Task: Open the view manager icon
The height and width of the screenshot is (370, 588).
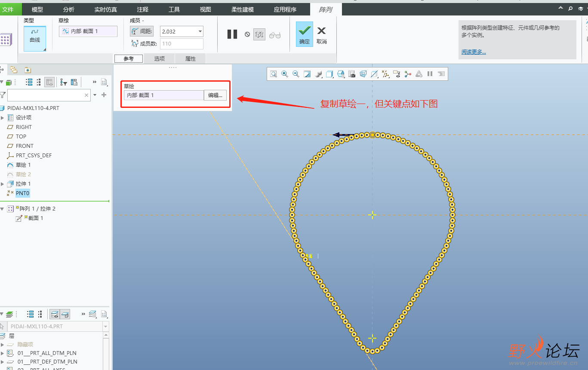Action: coord(341,74)
